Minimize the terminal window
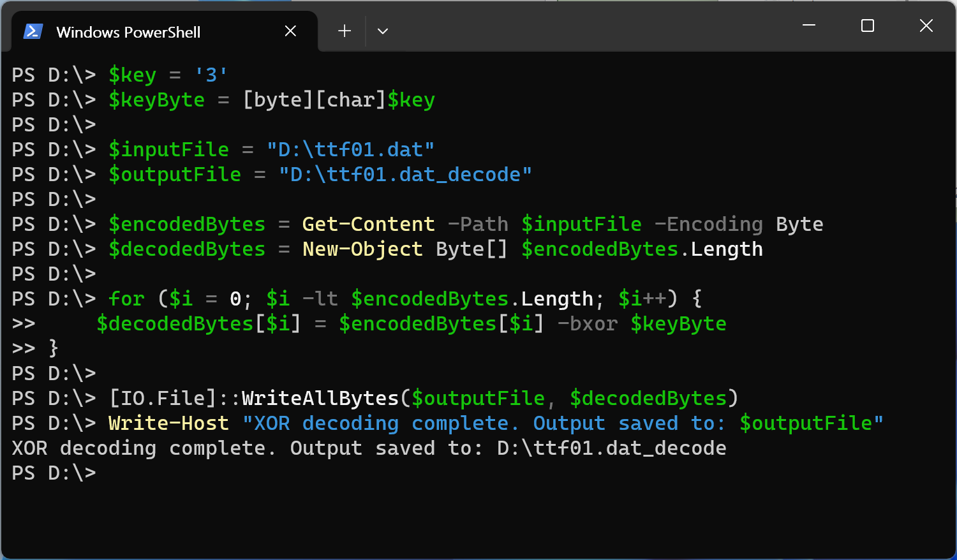The image size is (957, 560). coord(809,26)
